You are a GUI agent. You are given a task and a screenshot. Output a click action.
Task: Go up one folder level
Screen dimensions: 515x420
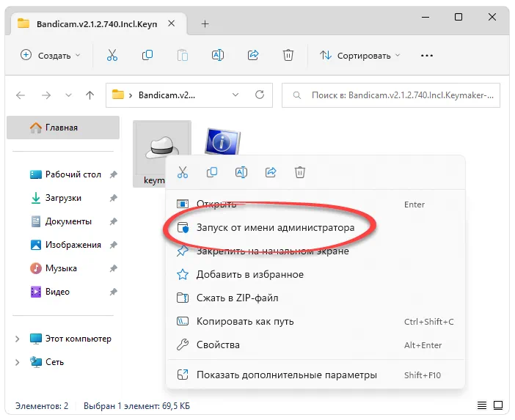pos(90,95)
